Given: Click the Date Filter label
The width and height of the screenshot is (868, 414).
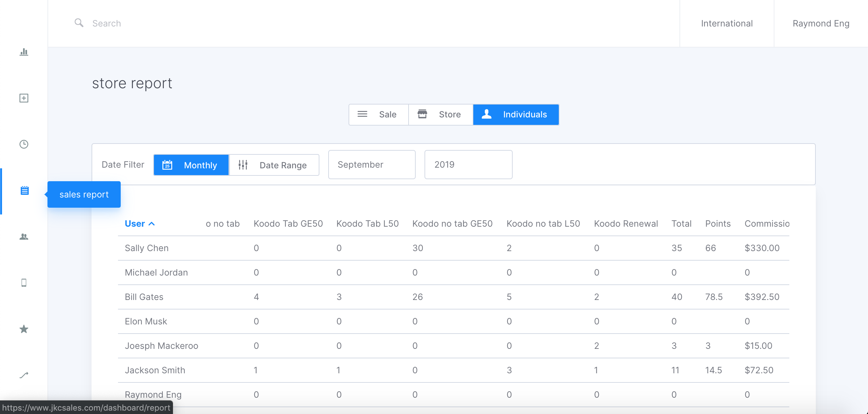Looking at the screenshot, I should pos(123,165).
